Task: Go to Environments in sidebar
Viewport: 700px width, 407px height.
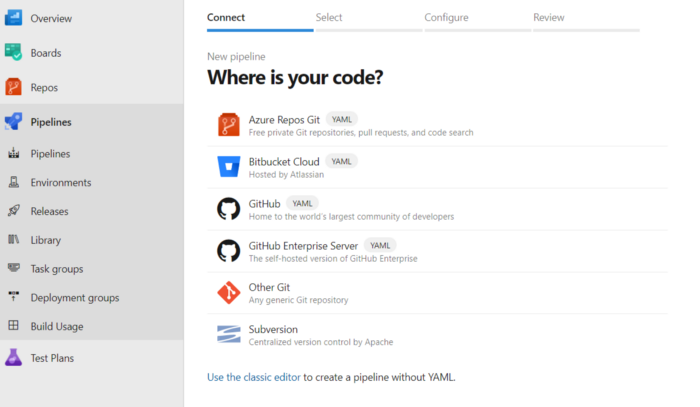Action: (x=60, y=183)
